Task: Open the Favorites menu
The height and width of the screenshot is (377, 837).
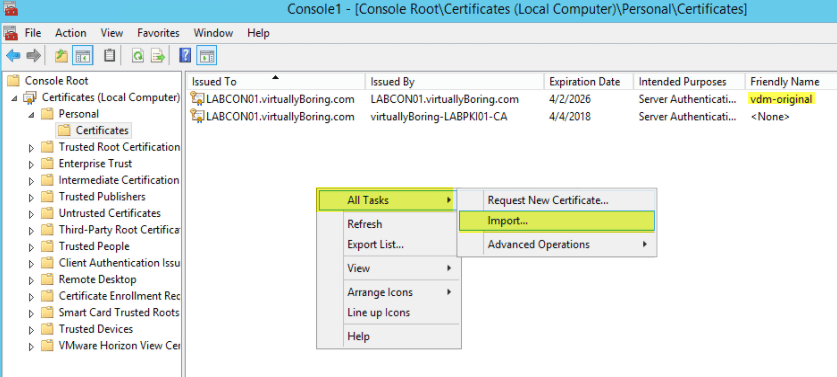Action: [x=158, y=33]
